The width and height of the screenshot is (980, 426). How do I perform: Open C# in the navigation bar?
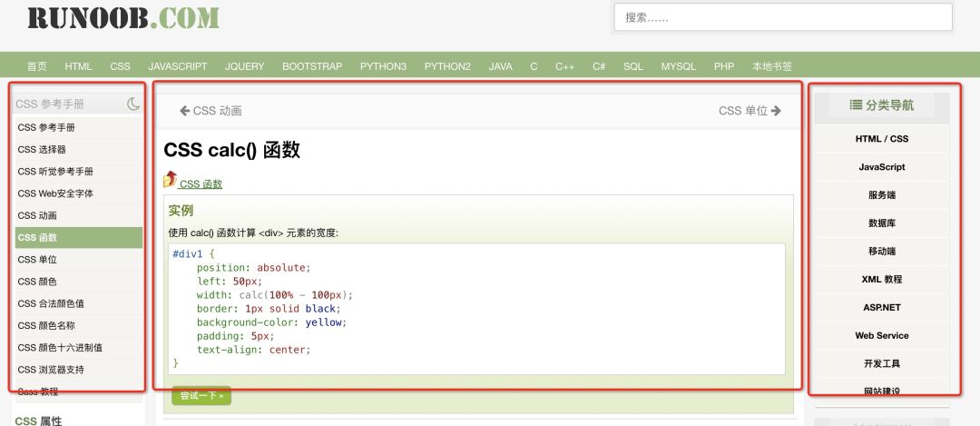coord(599,66)
